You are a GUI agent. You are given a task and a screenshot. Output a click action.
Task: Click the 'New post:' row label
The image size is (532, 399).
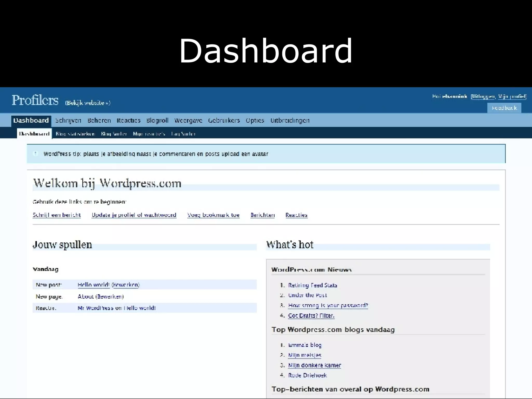pos(49,285)
